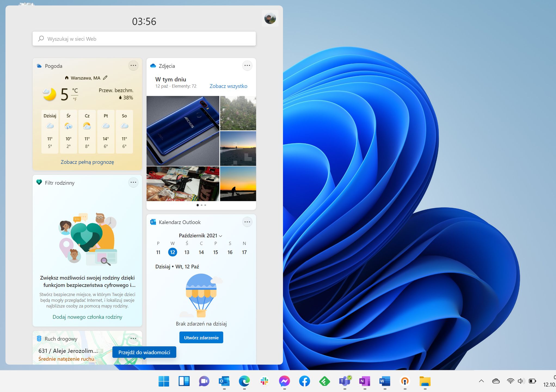
Task: Open Microsoft Edge from the taskbar
Action: (244, 381)
